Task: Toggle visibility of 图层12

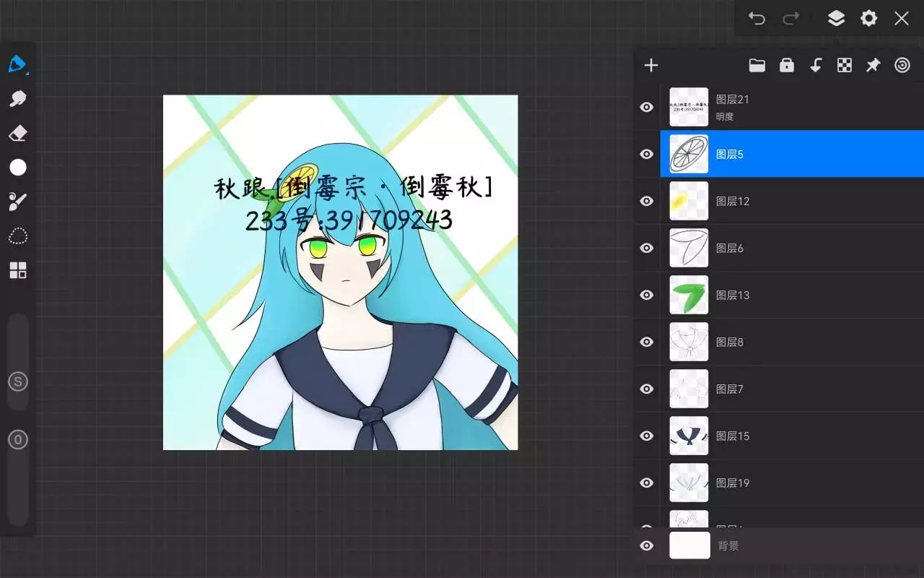Action: (647, 201)
